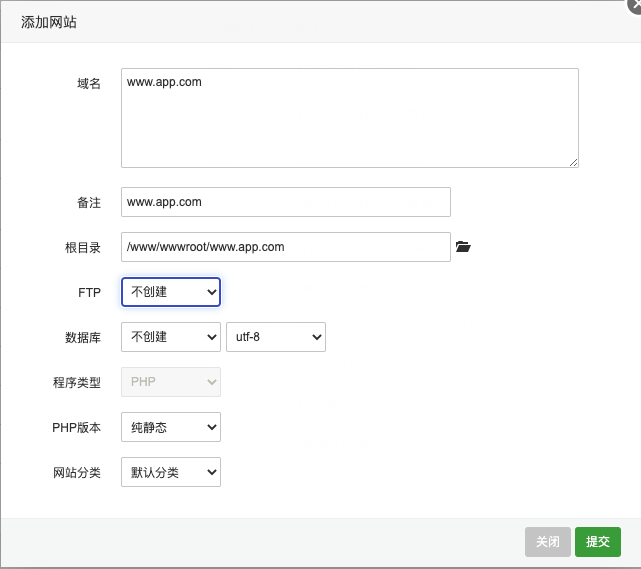
Task: Focus the 域名 domain text area
Action: (349, 117)
